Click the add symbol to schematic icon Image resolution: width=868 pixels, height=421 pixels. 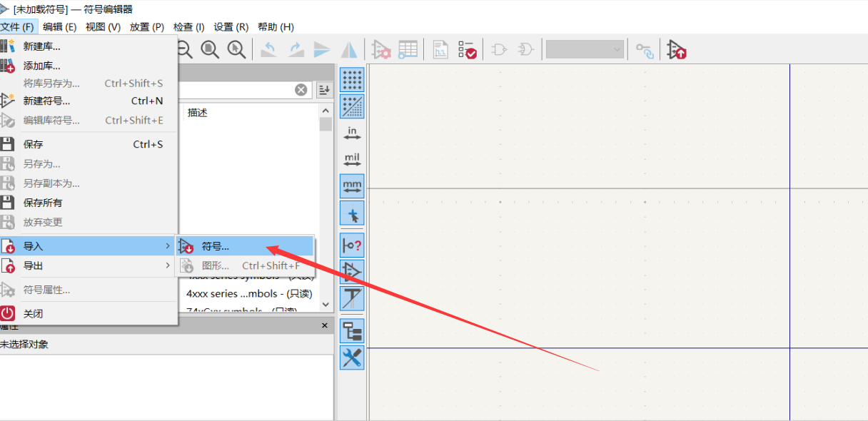pyautogui.click(x=676, y=49)
